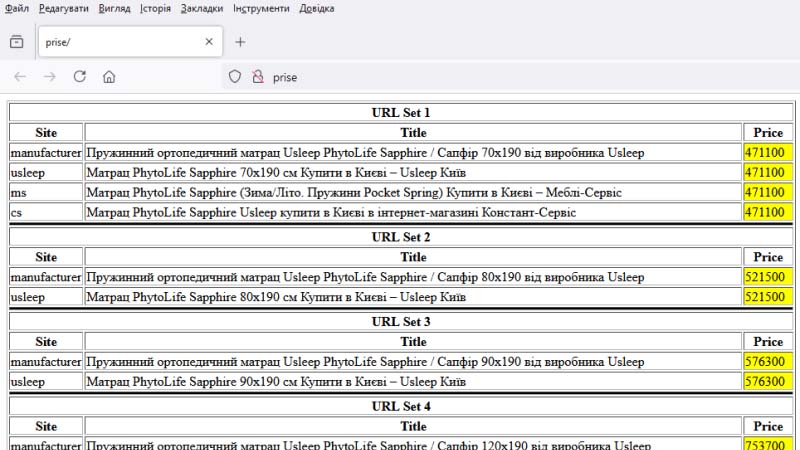The width and height of the screenshot is (800, 450).
Task: Click the Title header in URL Set 1
Action: click(x=413, y=133)
